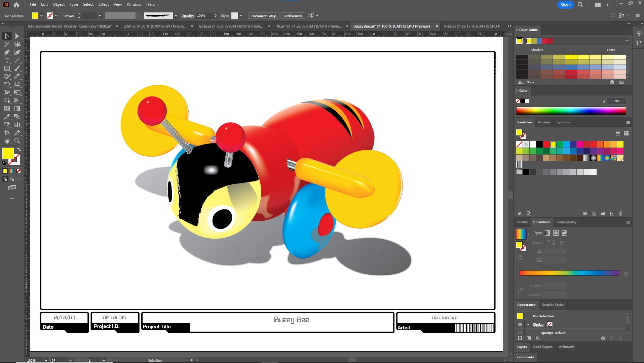Select the Type tool
This screenshot has height=363, width=644.
point(7,60)
